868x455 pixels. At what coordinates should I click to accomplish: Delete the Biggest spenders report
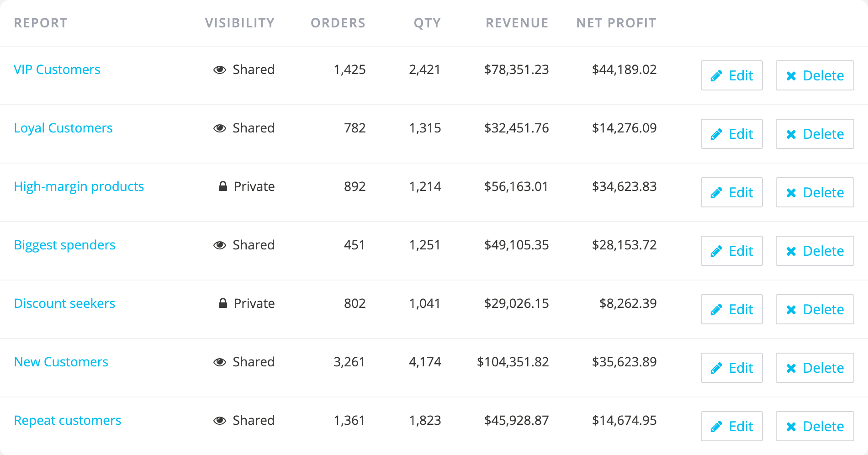[x=815, y=251]
